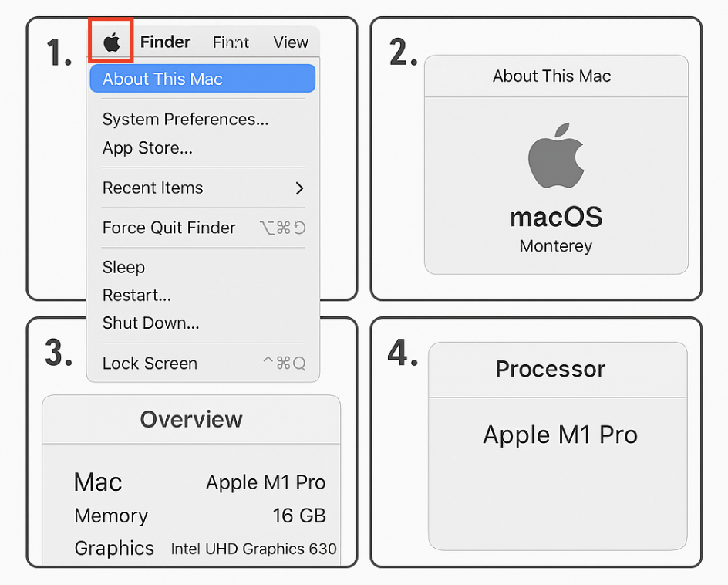Select the Intel UHD Graphics 630 text
Screen dimensions: 728x585
[x=254, y=549]
